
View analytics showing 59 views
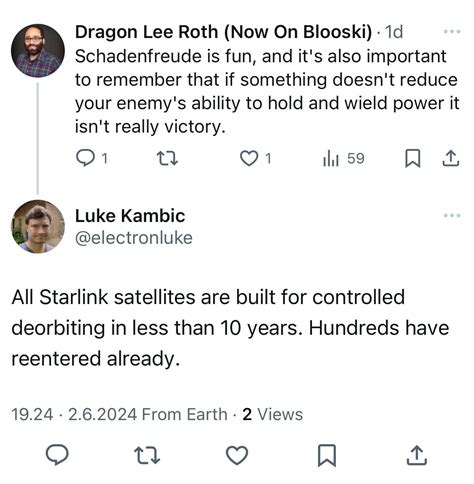point(343,158)
